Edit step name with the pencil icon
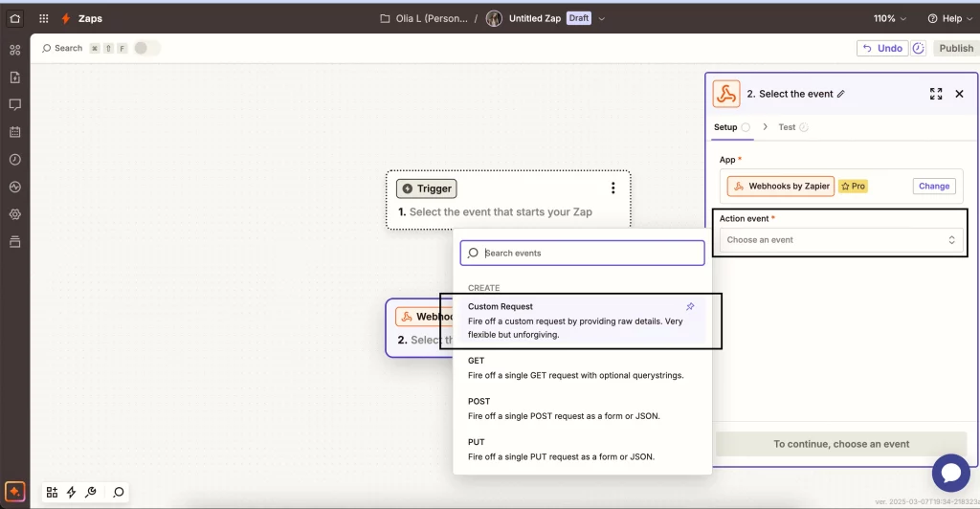The height and width of the screenshot is (509, 980). (841, 94)
